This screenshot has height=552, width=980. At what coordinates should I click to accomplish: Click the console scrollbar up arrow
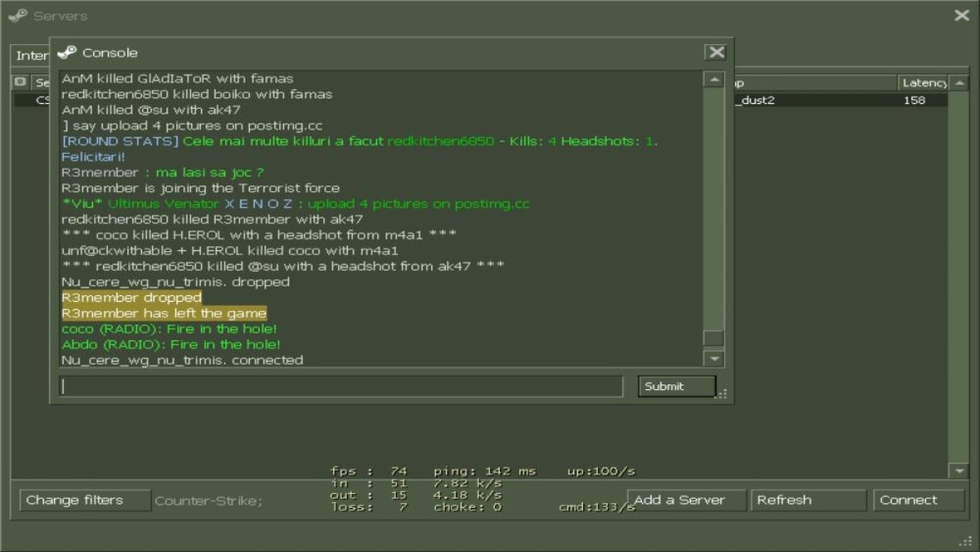click(713, 79)
